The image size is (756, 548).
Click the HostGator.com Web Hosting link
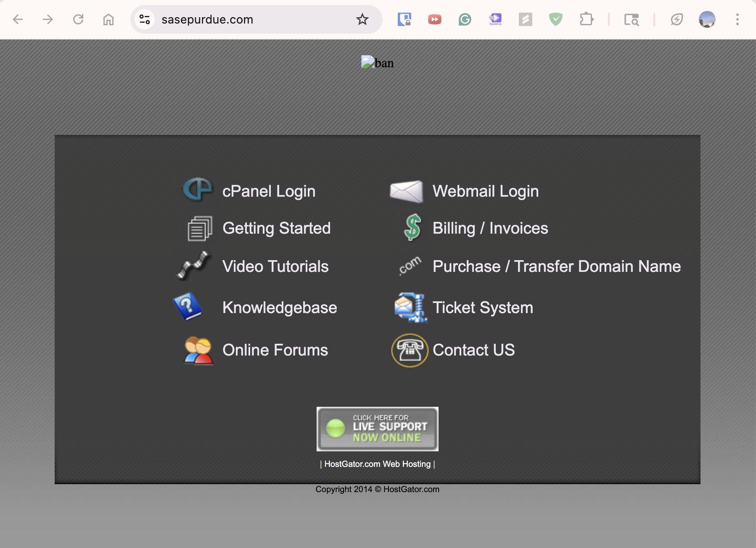[377, 464]
